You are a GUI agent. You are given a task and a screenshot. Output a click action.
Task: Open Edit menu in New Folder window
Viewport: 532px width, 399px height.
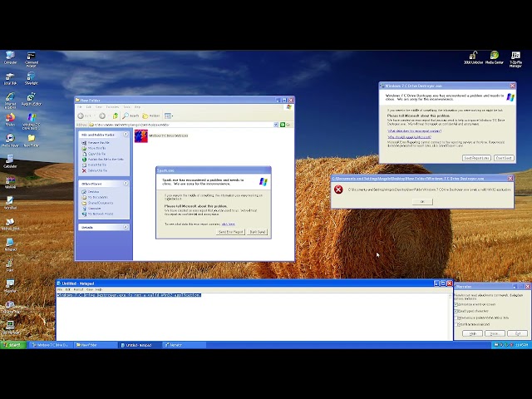tap(89, 107)
